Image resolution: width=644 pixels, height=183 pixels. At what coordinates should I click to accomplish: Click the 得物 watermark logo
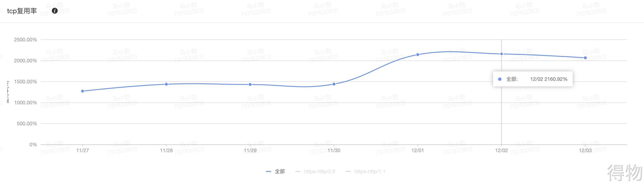pos(625,173)
